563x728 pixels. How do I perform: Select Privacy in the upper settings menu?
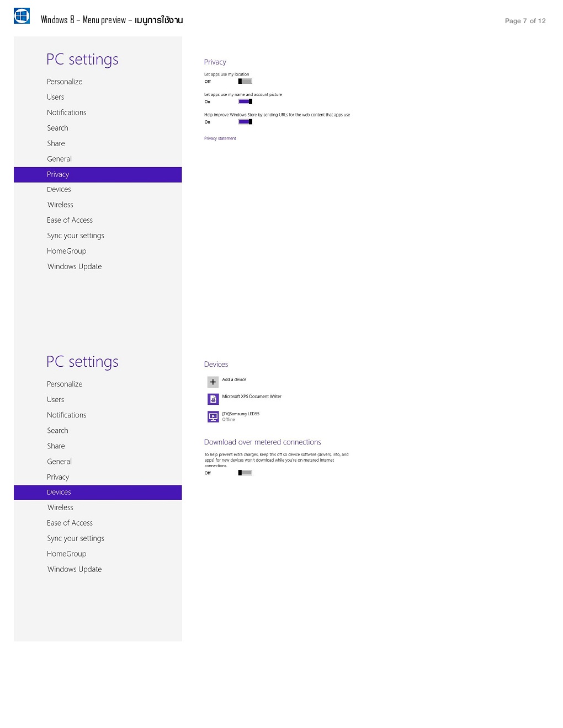(x=98, y=174)
